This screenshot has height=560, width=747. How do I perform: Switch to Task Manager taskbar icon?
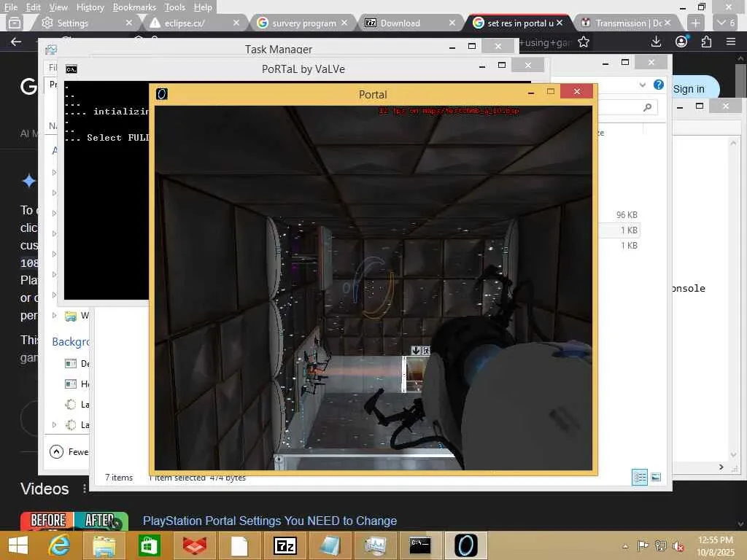click(x=376, y=545)
